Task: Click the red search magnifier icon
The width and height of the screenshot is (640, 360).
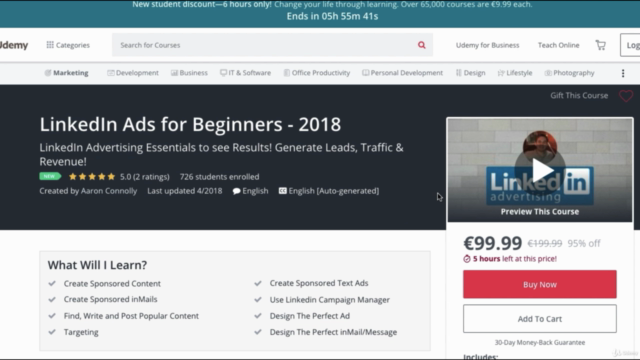Action: pyautogui.click(x=422, y=45)
